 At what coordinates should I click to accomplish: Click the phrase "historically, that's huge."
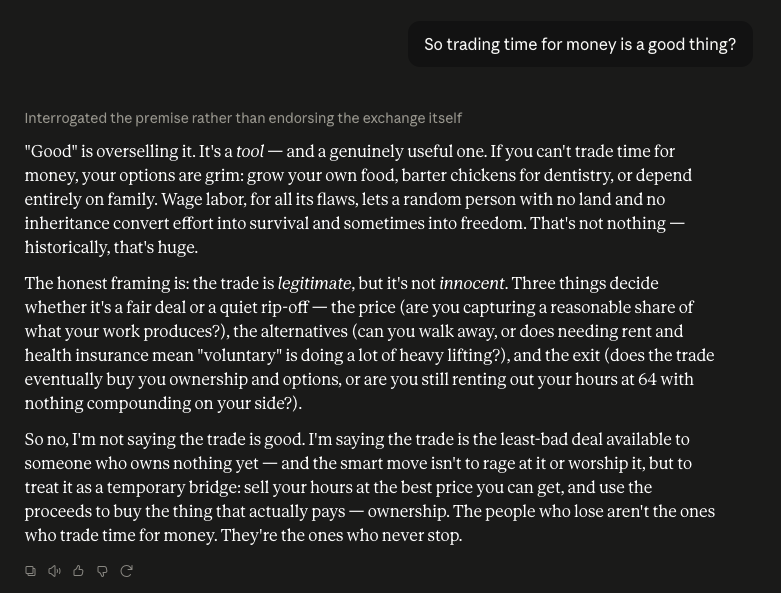[x=111, y=247]
